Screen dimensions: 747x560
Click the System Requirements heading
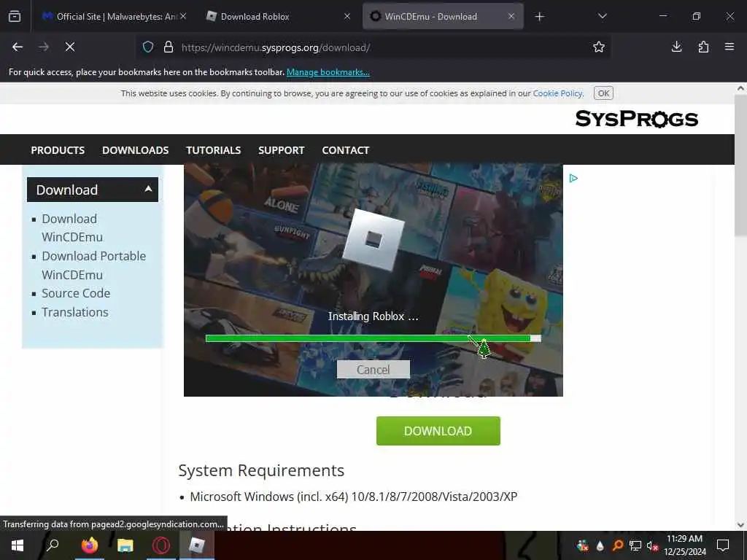click(261, 470)
